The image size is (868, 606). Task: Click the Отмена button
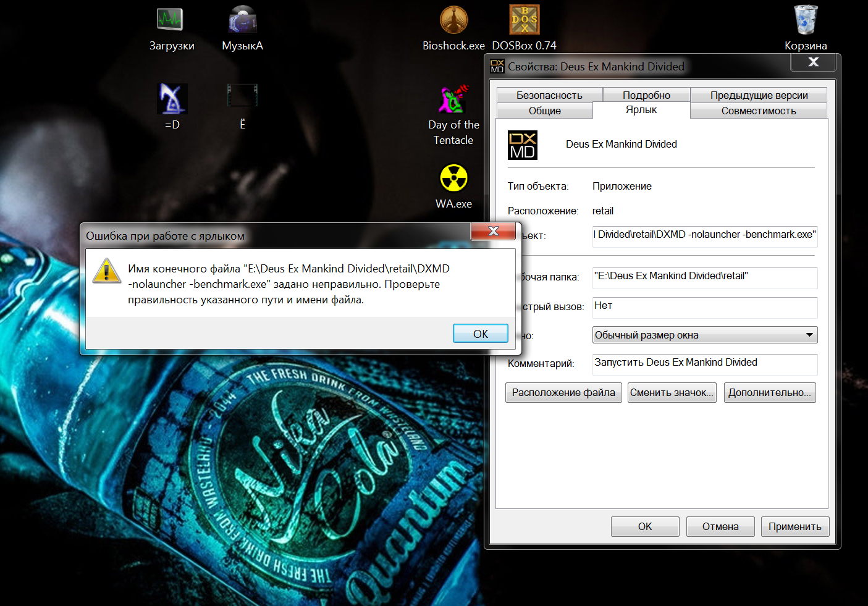pyautogui.click(x=720, y=526)
